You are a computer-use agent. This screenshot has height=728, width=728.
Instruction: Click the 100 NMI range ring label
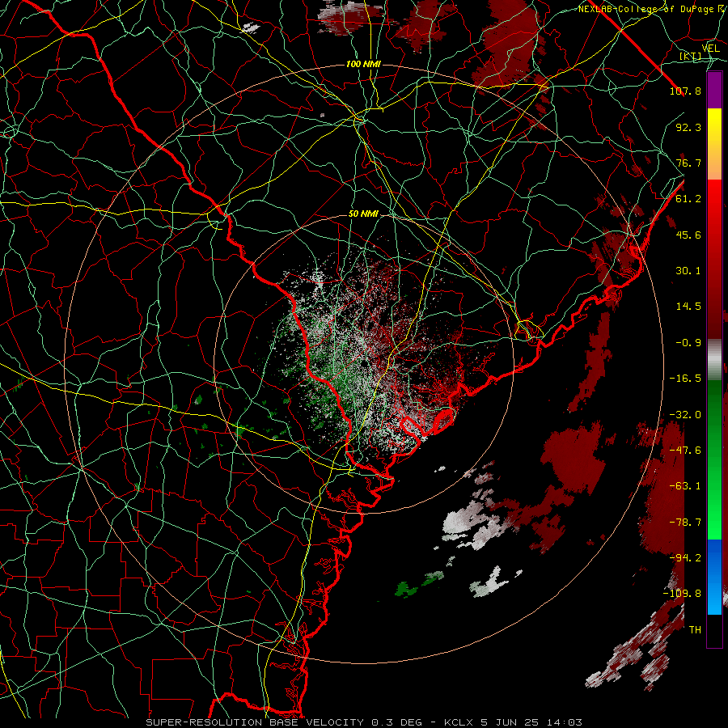tap(363, 64)
